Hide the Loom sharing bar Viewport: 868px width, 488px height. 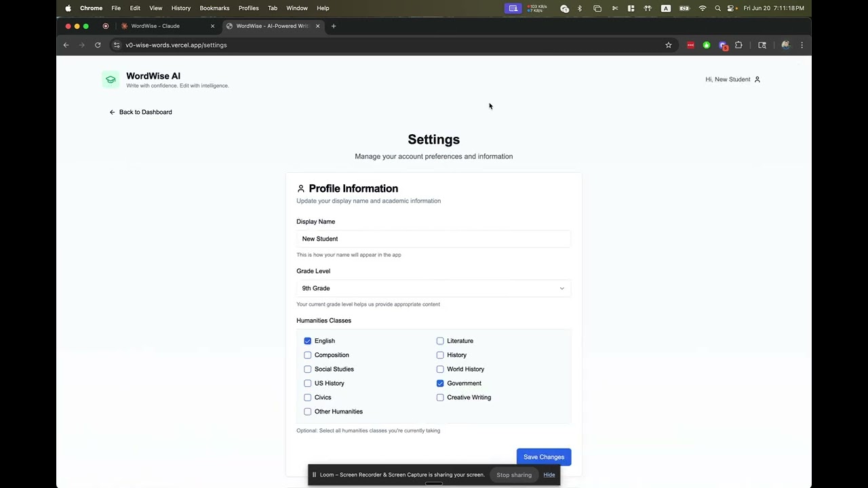click(549, 474)
